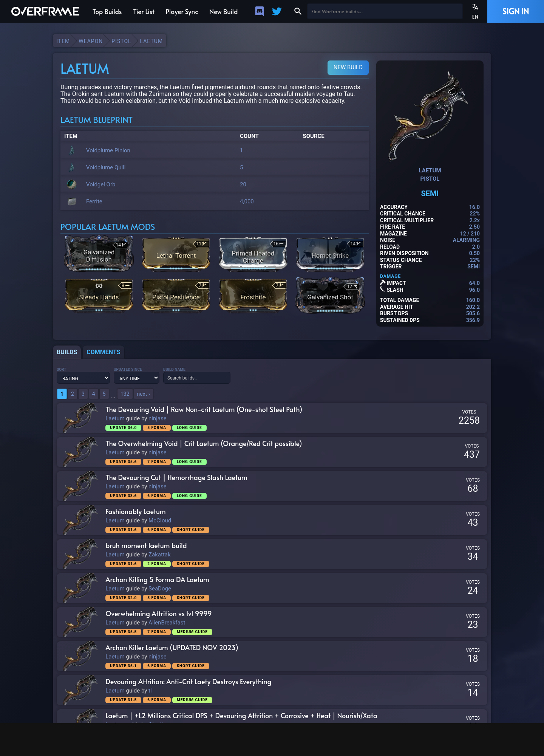
Task: Go to builds page 5
Action: 104,394
